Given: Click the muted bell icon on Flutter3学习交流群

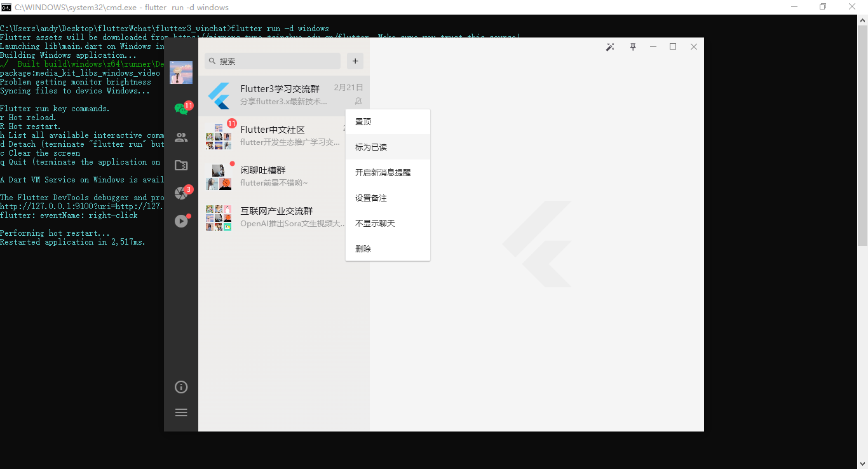Looking at the screenshot, I should 358,101.
